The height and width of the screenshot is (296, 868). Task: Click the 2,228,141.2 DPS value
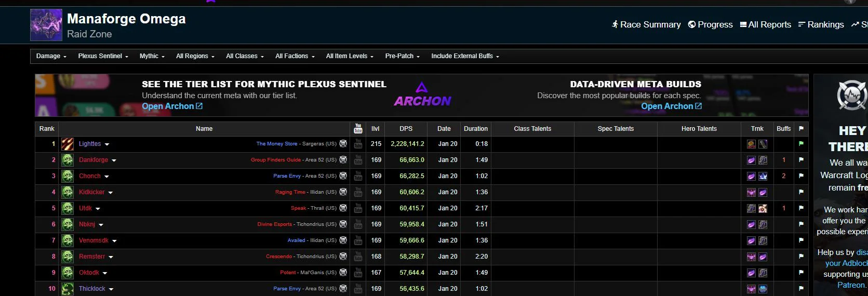click(x=407, y=144)
